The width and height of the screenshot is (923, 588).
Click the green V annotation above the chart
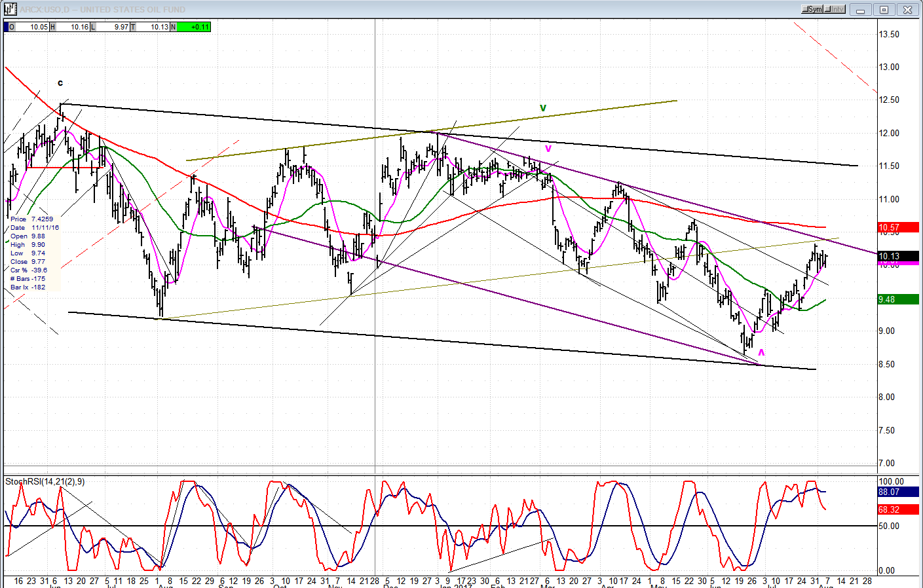click(542, 108)
